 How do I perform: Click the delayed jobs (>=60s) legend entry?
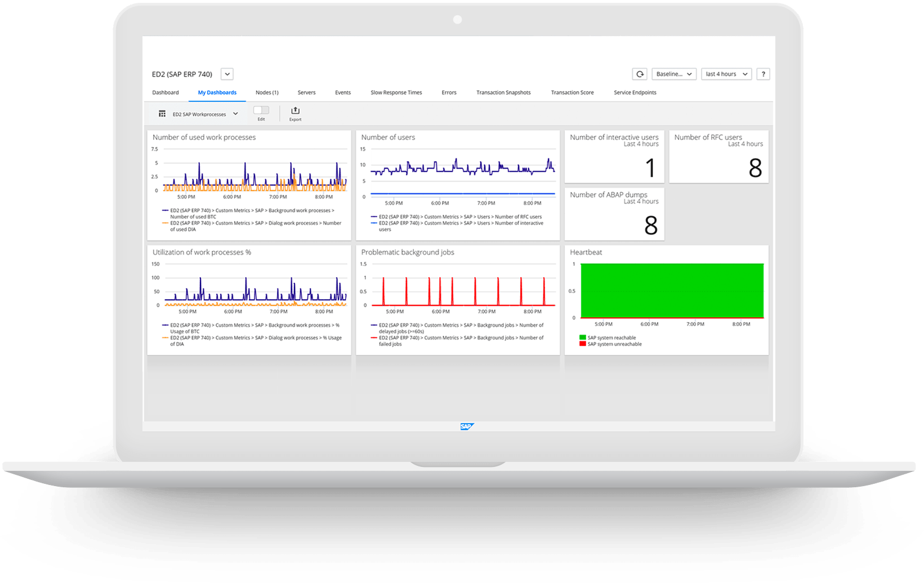(457, 328)
